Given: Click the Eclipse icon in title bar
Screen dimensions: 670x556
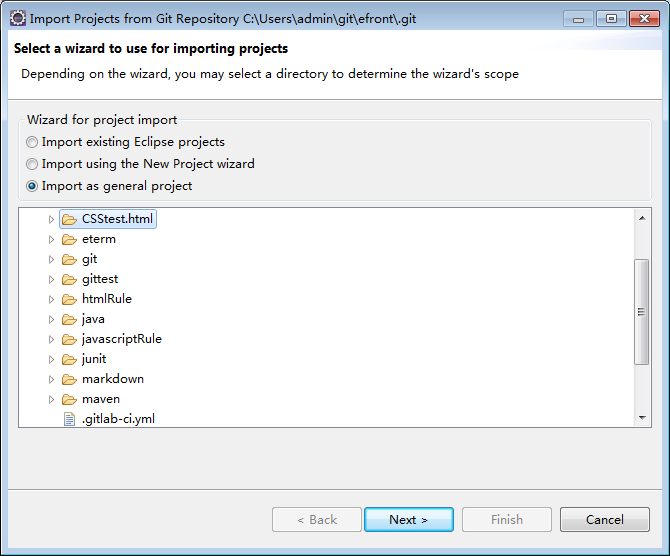Looking at the screenshot, I should point(17,18).
